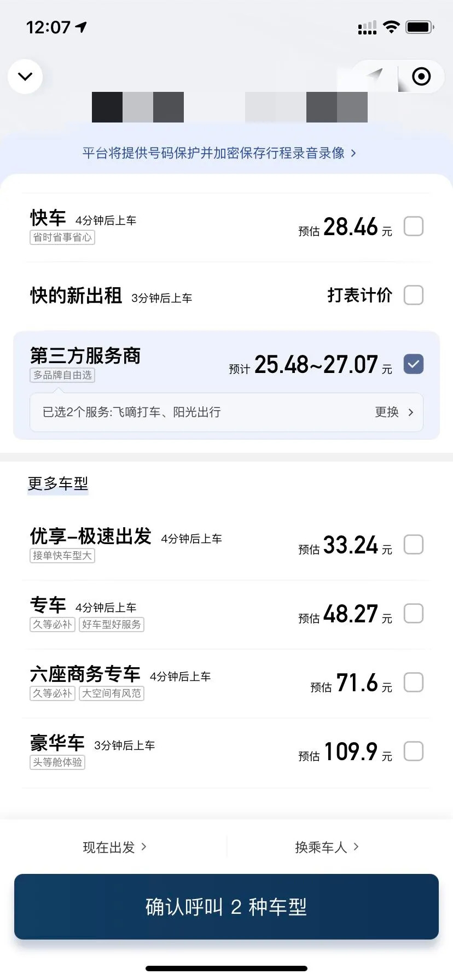
Task: Open 更换 to change selected services
Action: tap(394, 412)
